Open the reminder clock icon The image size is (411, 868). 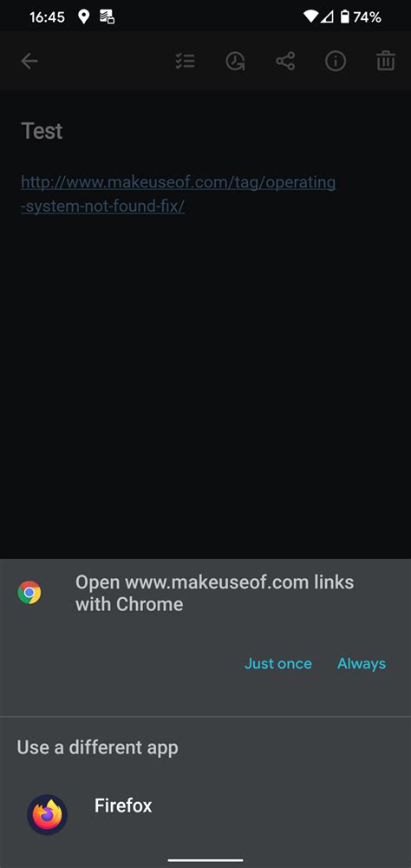click(x=235, y=61)
